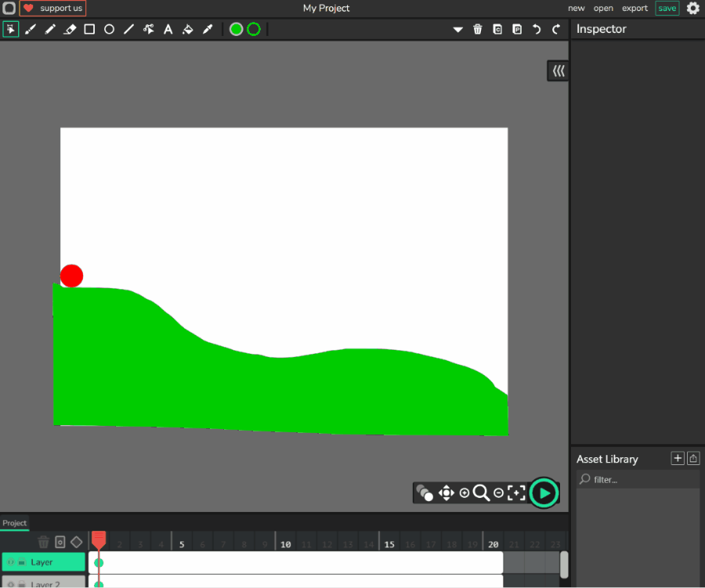Select the Cursor selection tool
Screen dimensions: 705x588
10,29
